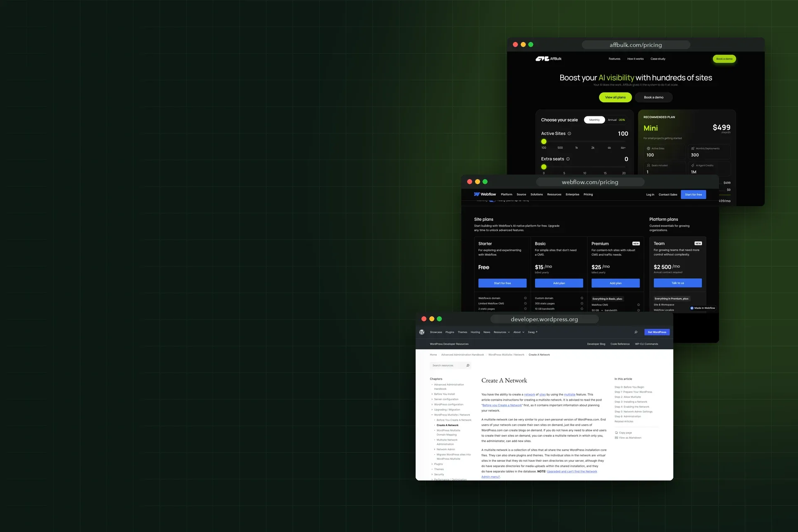Open the 50 GB bandwidth dropdown
Image resolution: width=798 pixels, height=532 pixels.
597,310
